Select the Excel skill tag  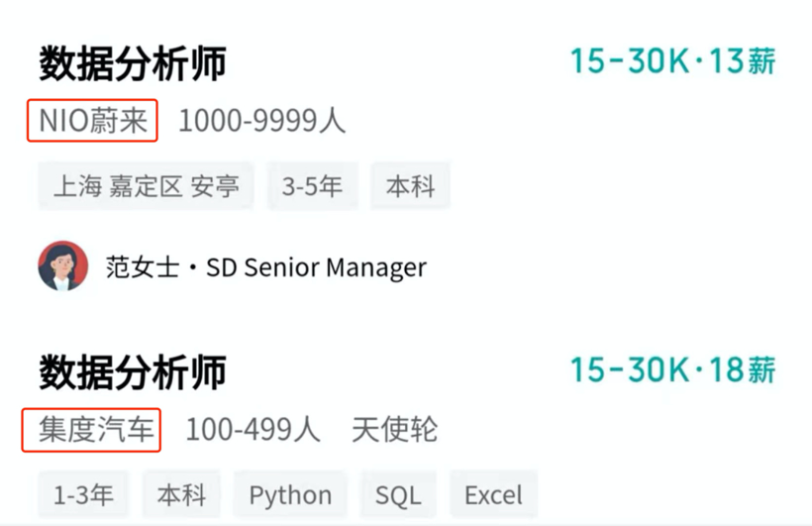click(x=492, y=494)
